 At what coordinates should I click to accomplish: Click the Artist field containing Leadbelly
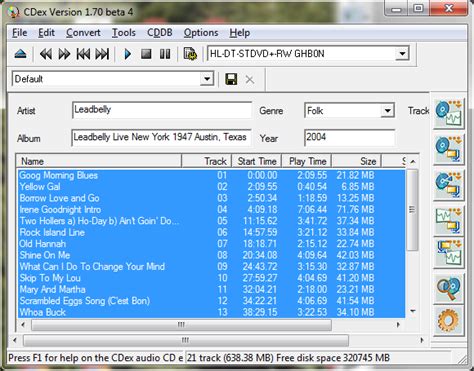tap(162, 110)
